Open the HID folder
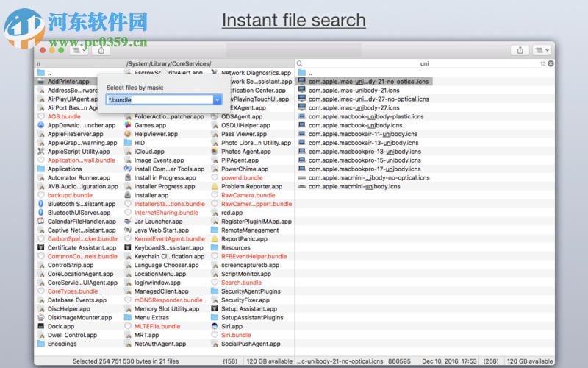 140,143
